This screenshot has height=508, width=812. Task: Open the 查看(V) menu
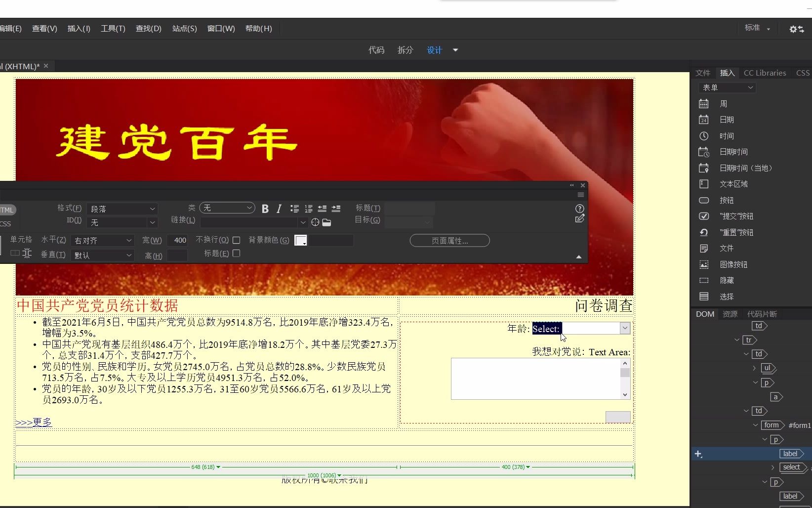[44, 29]
